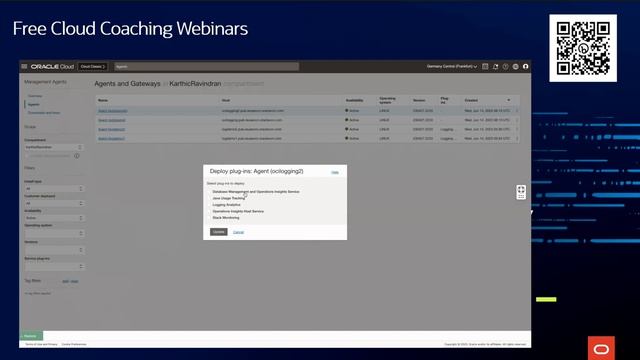Click the Availability column header
Viewport: 640px width, 360px height.
[x=354, y=100]
